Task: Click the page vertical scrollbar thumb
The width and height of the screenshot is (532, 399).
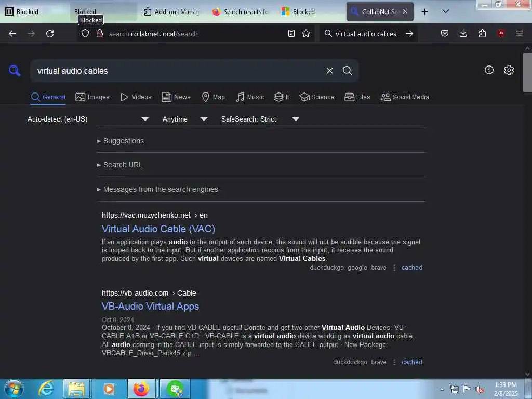Action: 527,72
